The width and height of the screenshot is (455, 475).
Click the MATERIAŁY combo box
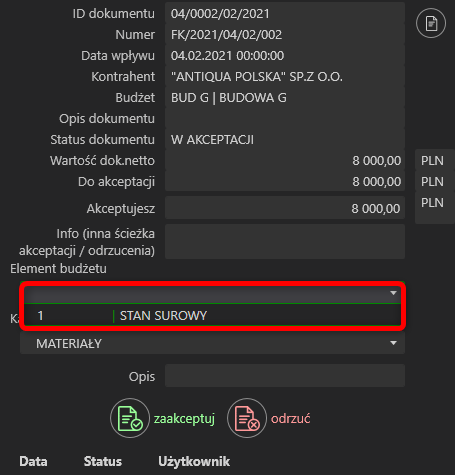[212, 343]
